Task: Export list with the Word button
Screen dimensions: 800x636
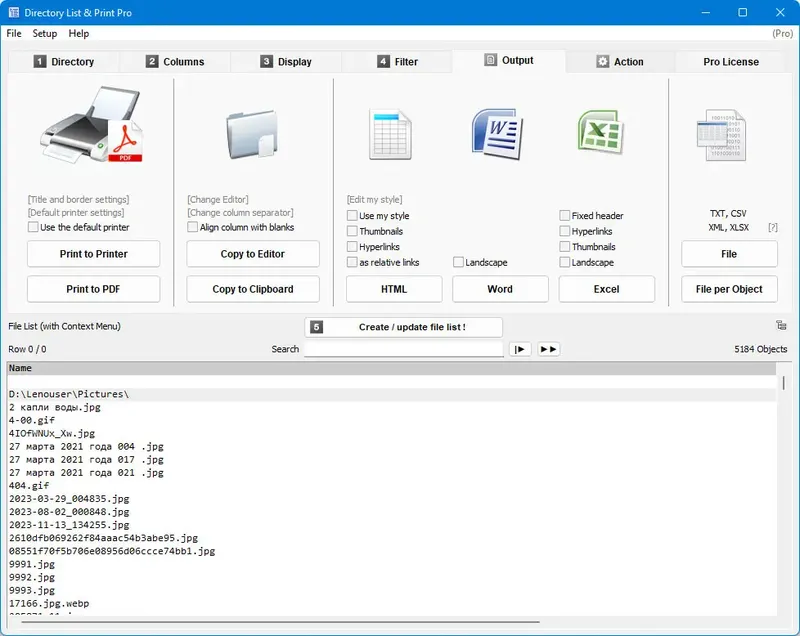Action: pos(500,289)
